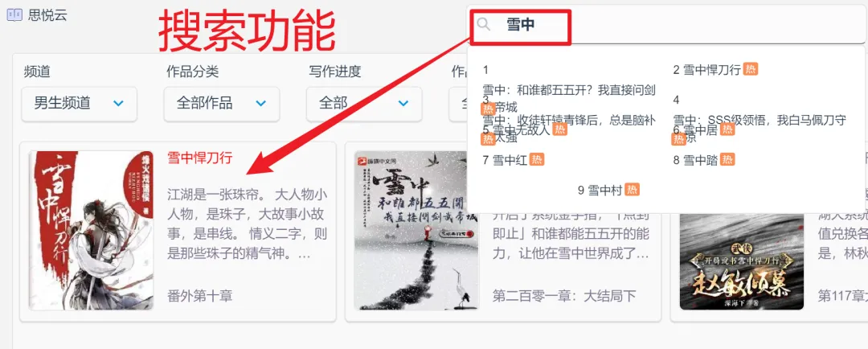Open chapter link 第二百零一章：大结局下
Viewport: 868px width, 349px height.
click(565, 296)
